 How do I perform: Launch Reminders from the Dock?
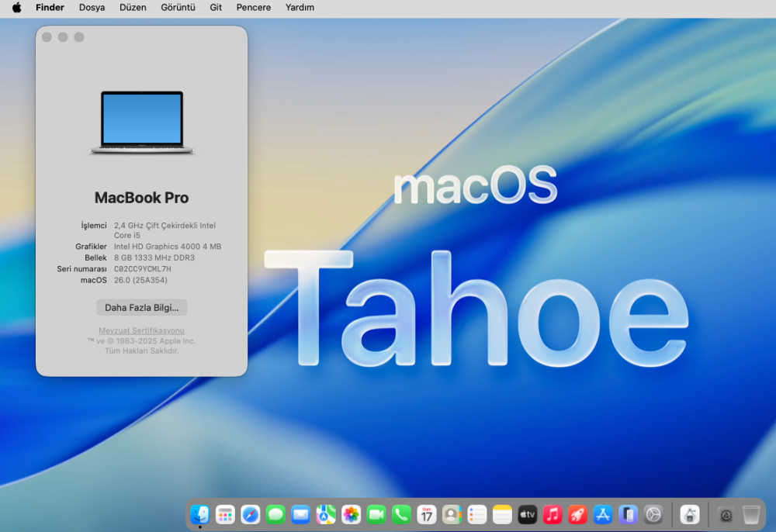(x=477, y=515)
